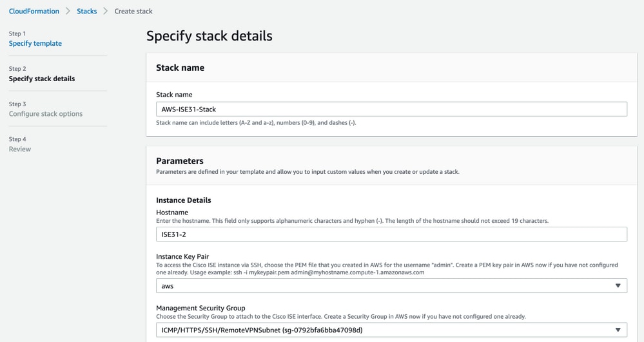Click the Hostname input field containing ISE31-2
Viewport: 644px width, 342px height.
pos(391,234)
